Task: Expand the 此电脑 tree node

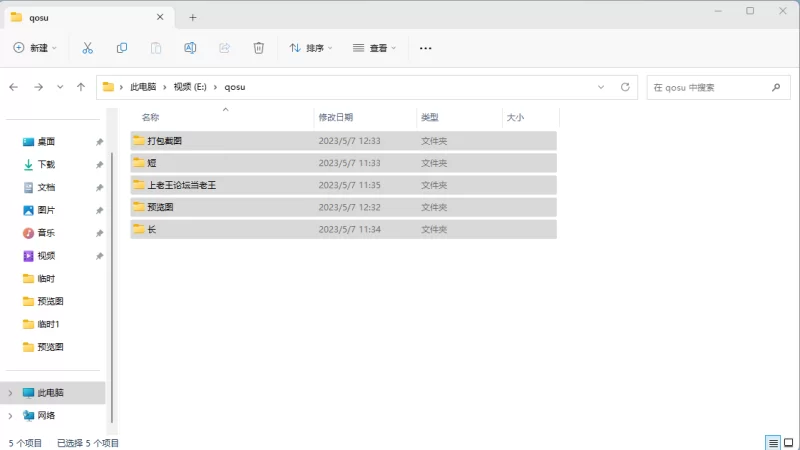Action: (10, 393)
